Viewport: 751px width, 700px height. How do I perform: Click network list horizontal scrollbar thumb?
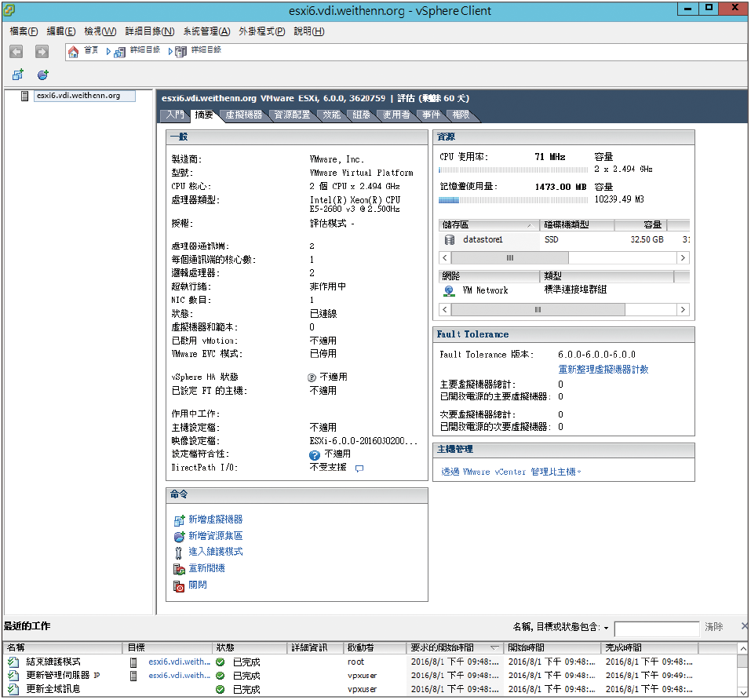pos(538,310)
